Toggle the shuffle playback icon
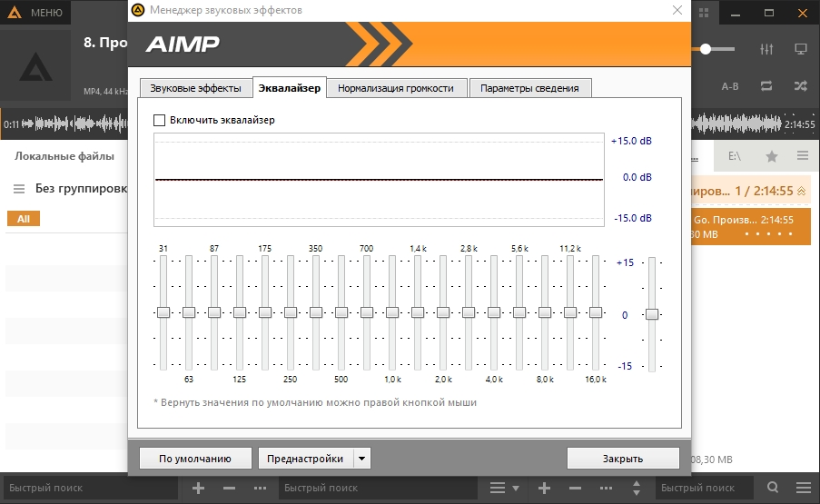The image size is (820, 504). click(801, 85)
